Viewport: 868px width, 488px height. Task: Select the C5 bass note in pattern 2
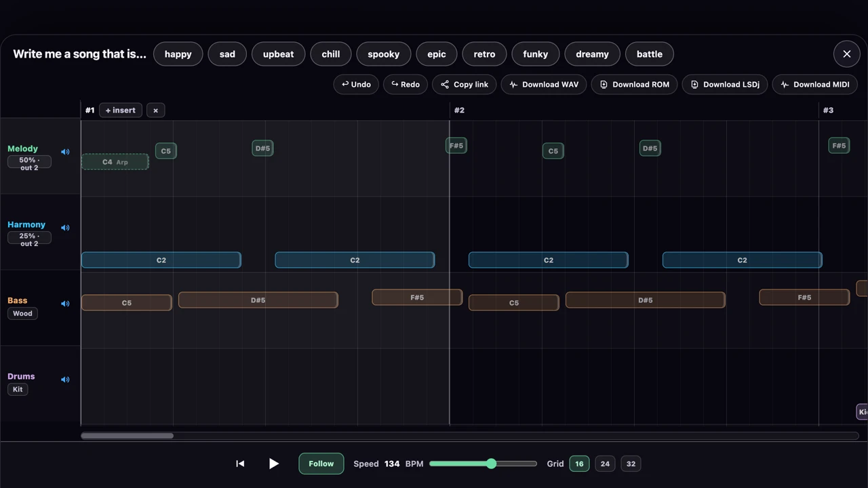(x=514, y=303)
